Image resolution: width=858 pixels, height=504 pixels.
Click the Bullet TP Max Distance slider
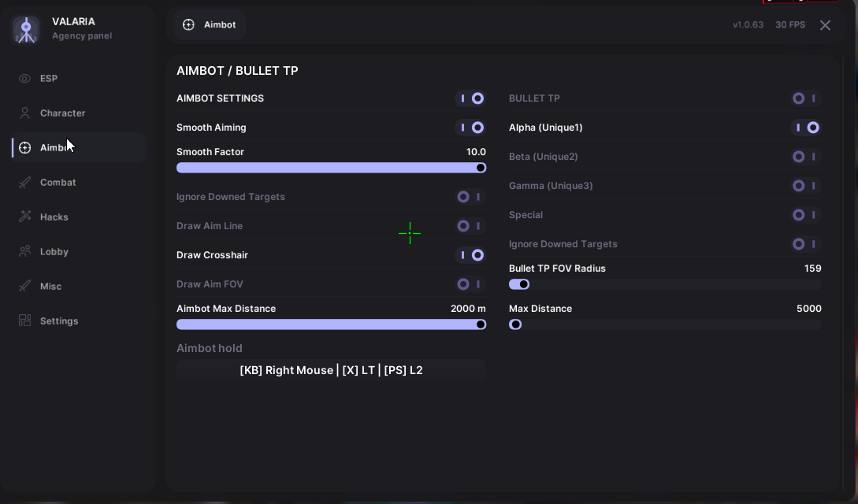click(x=665, y=324)
